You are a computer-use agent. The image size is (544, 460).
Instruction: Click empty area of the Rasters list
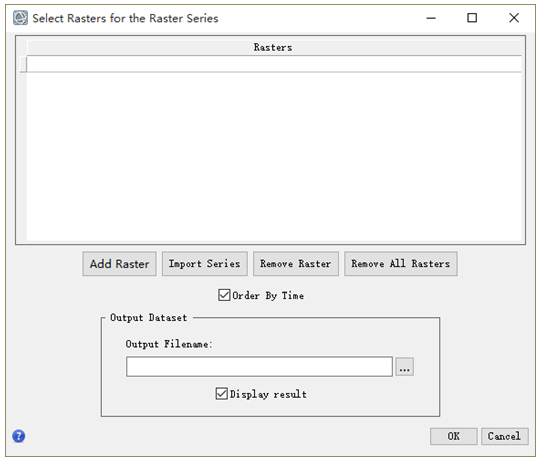pyautogui.click(x=274, y=156)
